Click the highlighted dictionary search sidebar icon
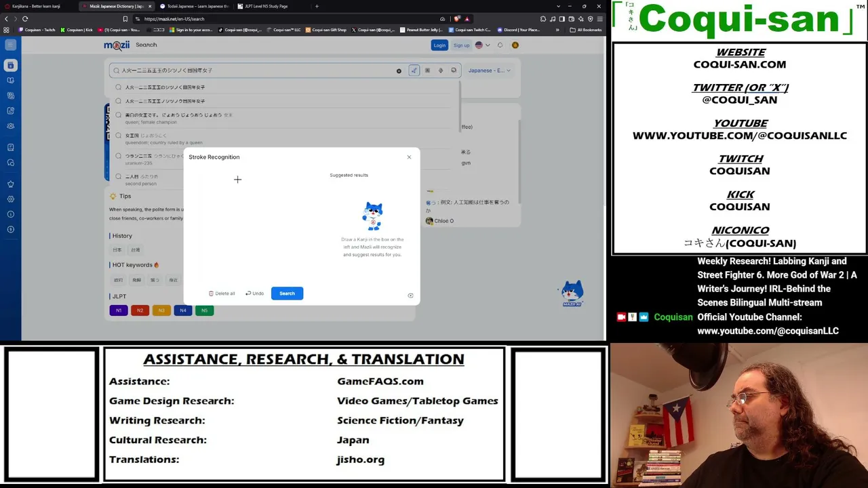 tap(10, 65)
